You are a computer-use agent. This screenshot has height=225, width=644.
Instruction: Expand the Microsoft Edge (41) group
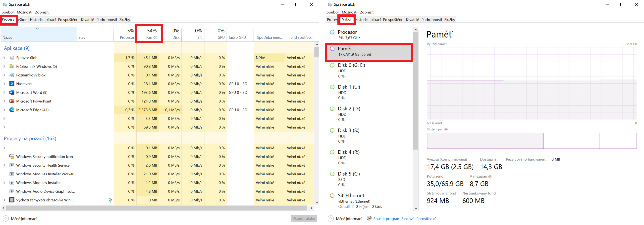[x=4, y=110]
